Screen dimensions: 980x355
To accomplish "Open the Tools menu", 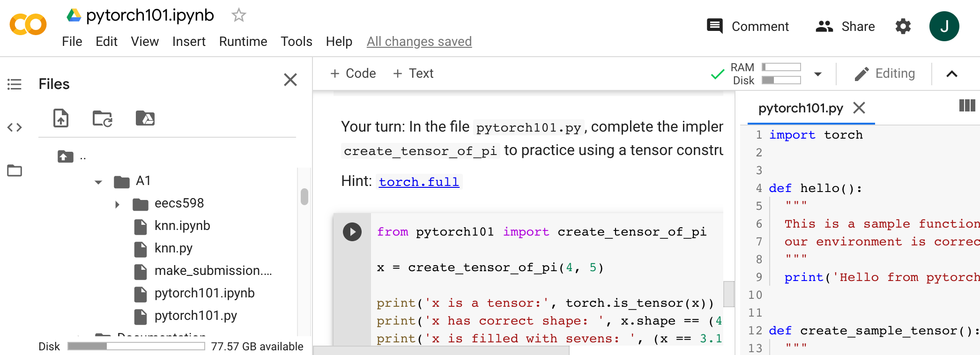I will (x=297, y=42).
